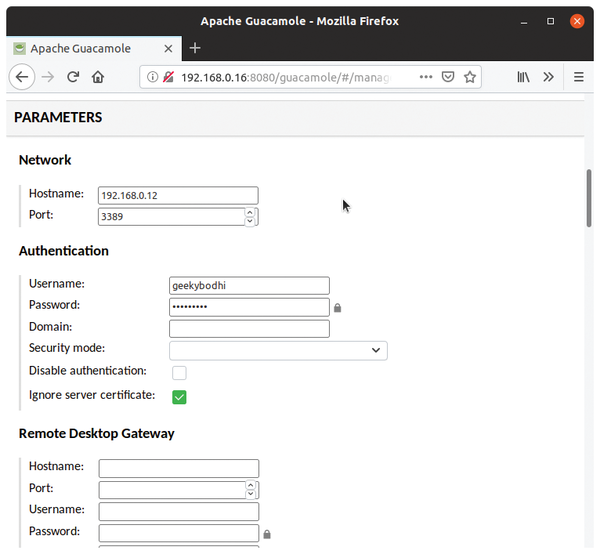Open page actions three-dot menu

coord(426,77)
